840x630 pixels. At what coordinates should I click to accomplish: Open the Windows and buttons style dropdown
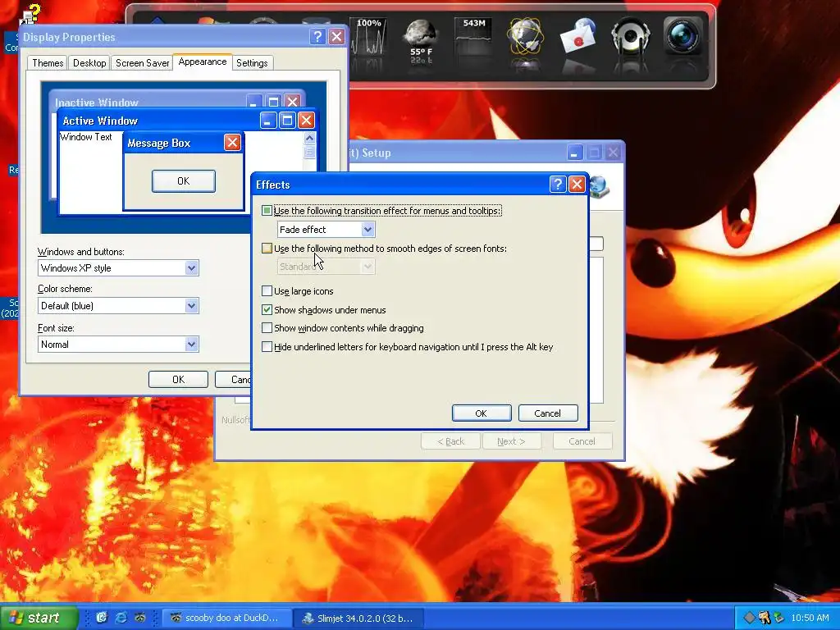tap(191, 268)
